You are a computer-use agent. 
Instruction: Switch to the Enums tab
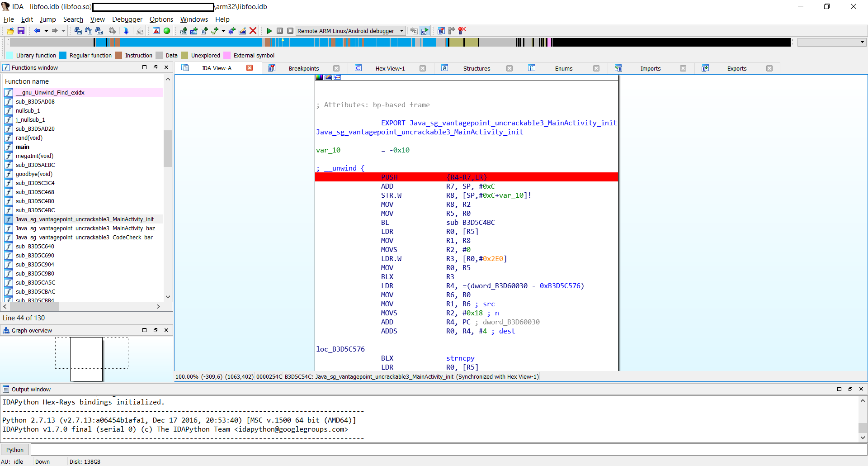[564, 68]
